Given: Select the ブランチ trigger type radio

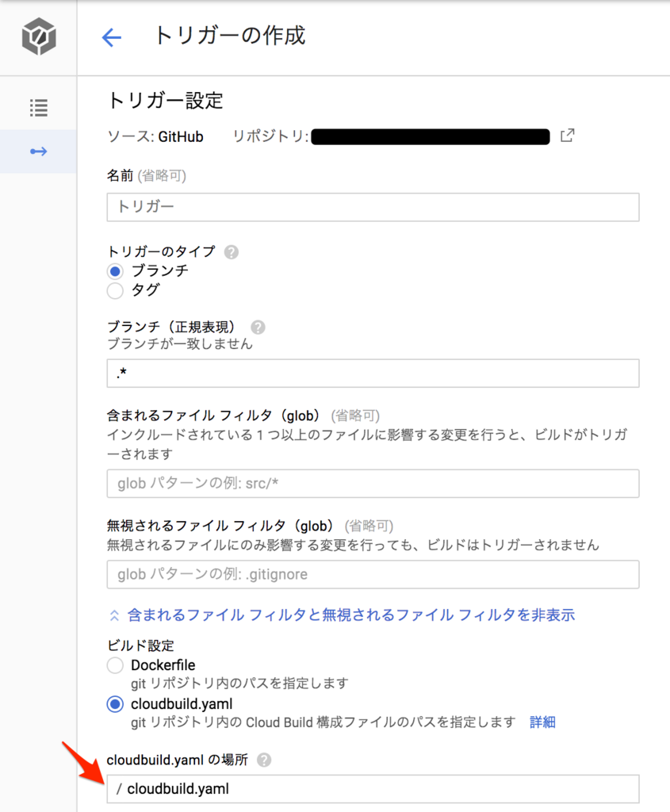Looking at the screenshot, I should tap(114, 271).
